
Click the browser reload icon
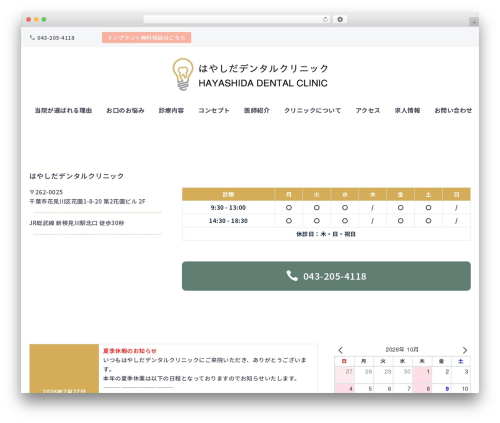325,19
